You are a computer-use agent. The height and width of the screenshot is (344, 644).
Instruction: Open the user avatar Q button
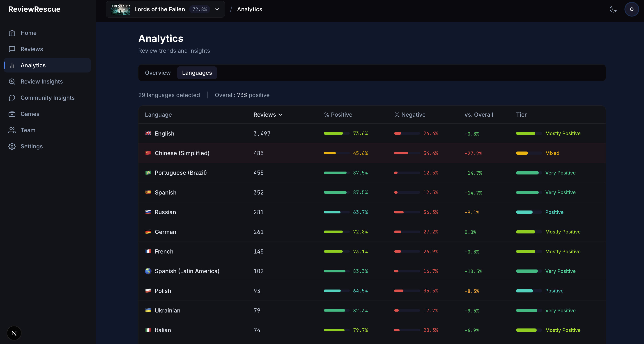(x=632, y=9)
